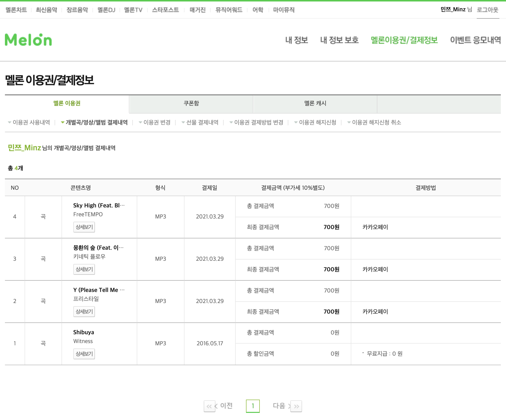Click artist name Witness
Image resolution: width=506 pixels, height=420 pixels.
[x=83, y=341]
